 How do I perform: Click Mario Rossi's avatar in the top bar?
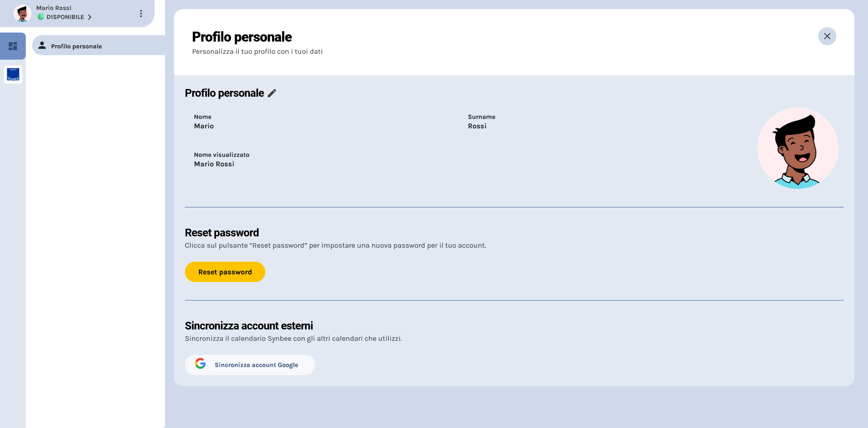(x=23, y=13)
